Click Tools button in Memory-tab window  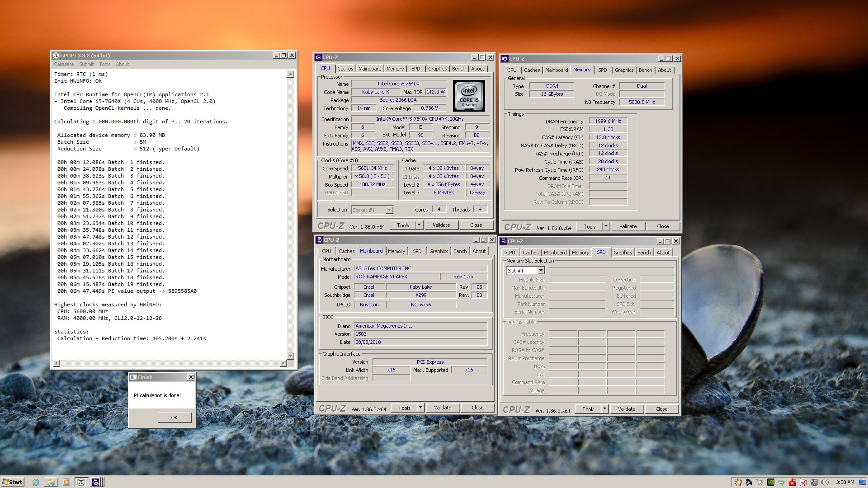coord(590,226)
